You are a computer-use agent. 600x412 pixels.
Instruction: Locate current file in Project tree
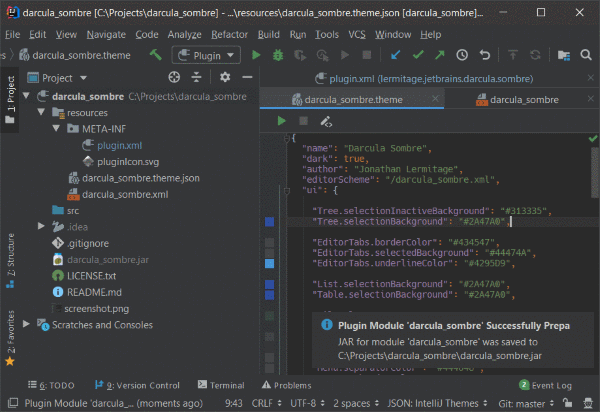[174, 77]
